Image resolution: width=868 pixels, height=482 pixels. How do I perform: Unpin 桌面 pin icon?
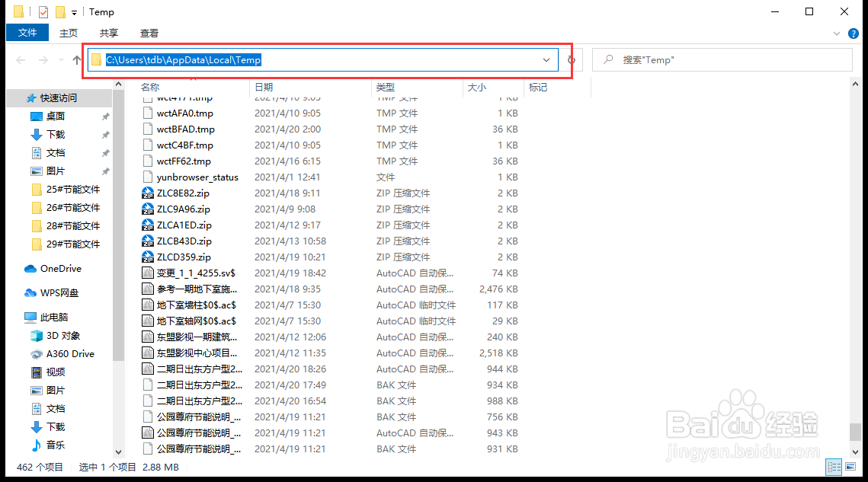(105, 117)
